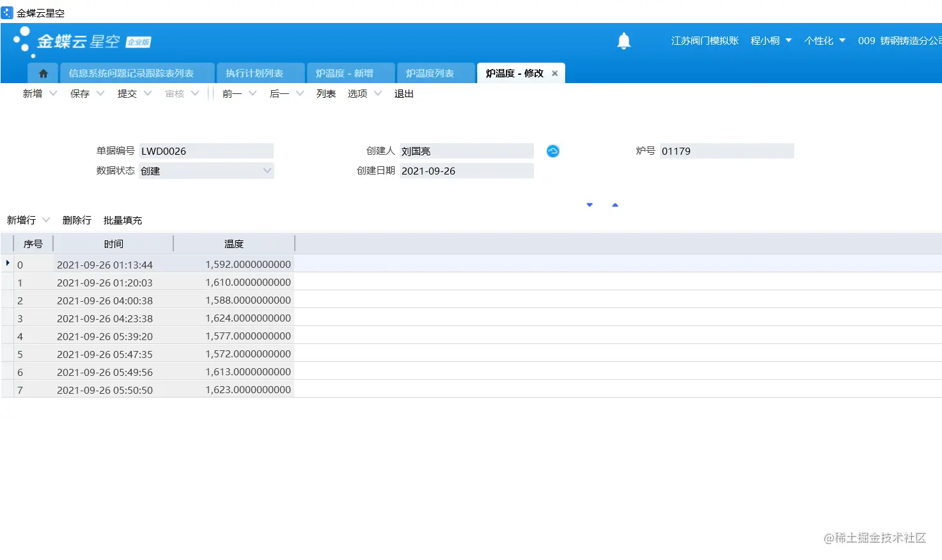This screenshot has width=942, height=560.
Task: Click the 删除行 button
Action: pos(76,220)
